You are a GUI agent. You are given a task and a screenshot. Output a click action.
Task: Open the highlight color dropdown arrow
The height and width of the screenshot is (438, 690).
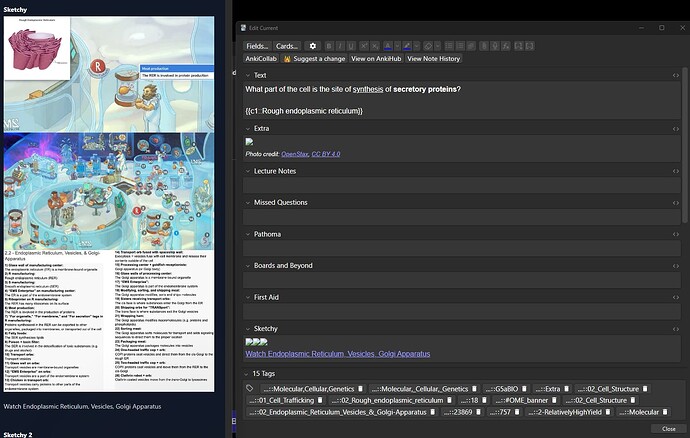point(416,46)
